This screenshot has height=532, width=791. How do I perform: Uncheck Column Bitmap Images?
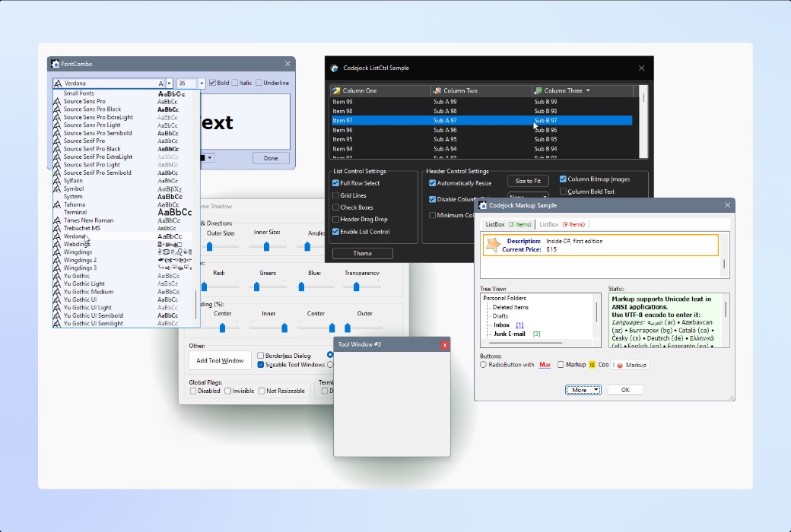coord(563,179)
